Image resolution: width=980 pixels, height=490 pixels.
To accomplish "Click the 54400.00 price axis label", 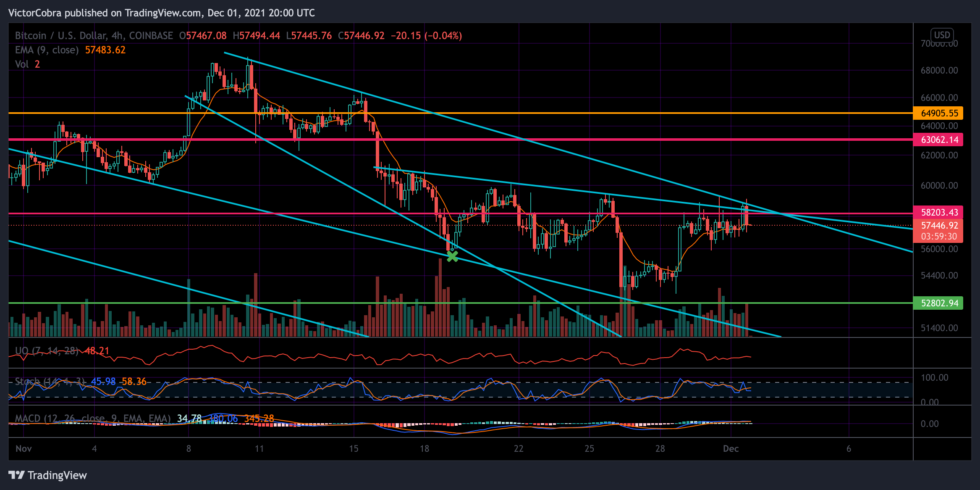I will pyautogui.click(x=939, y=275).
